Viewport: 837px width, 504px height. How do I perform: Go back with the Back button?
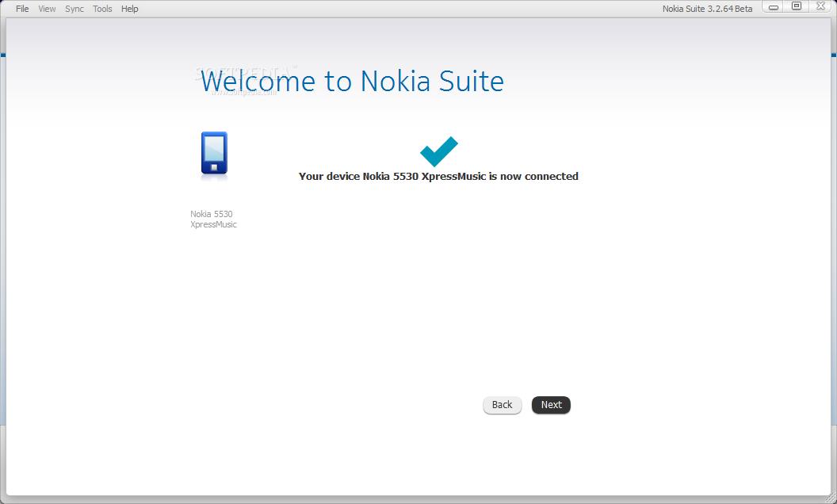502,405
